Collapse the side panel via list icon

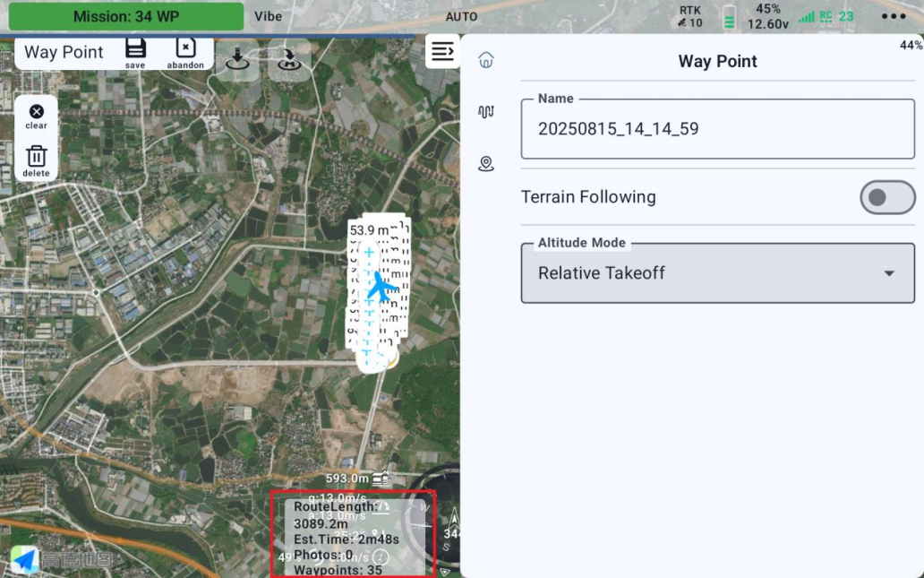(442, 52)
